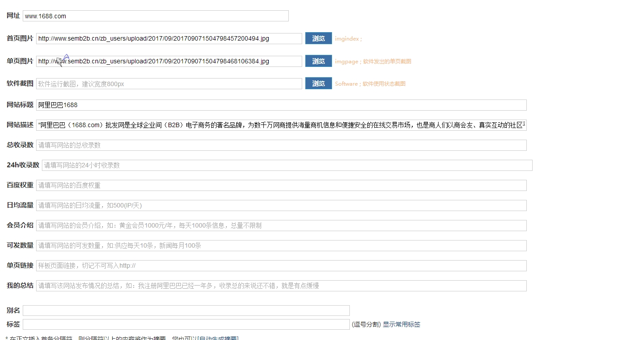Viewport: 644px width, 340px height.
Task: Focus the 网站标题 text field
Action: pyautogui.click(x=281, y=105)
